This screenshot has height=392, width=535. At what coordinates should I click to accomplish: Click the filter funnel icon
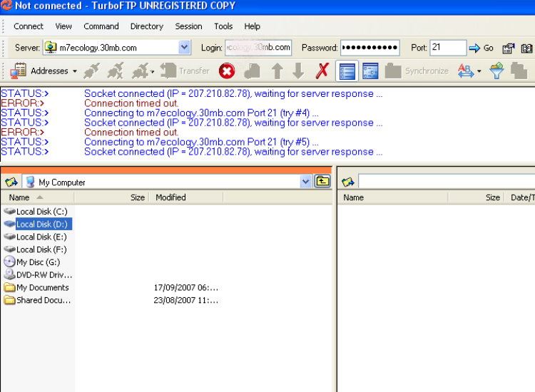496,71
